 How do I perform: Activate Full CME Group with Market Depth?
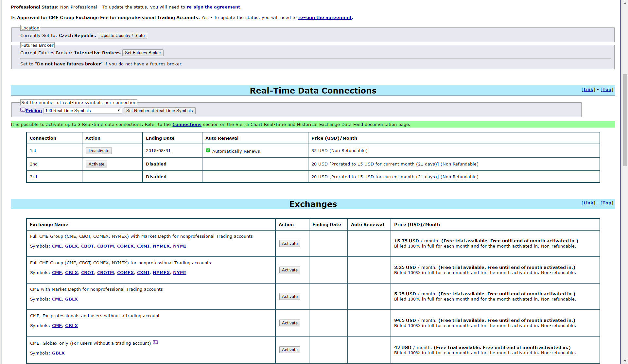[x=289, y=244]
